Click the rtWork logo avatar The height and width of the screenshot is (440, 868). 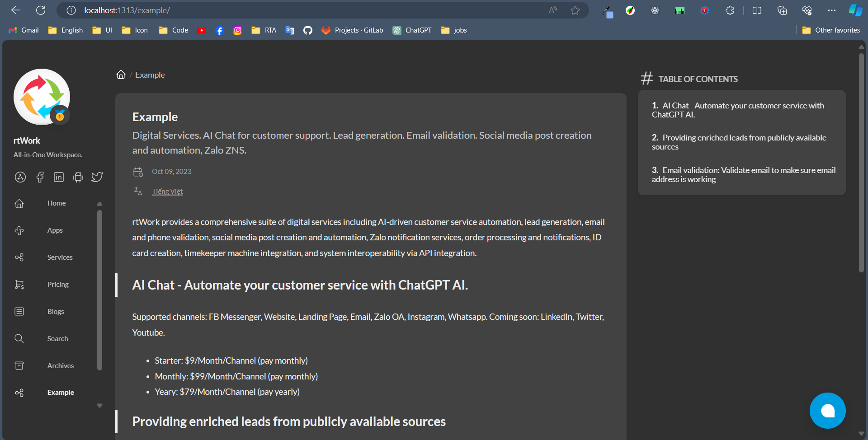coord(42,97)
